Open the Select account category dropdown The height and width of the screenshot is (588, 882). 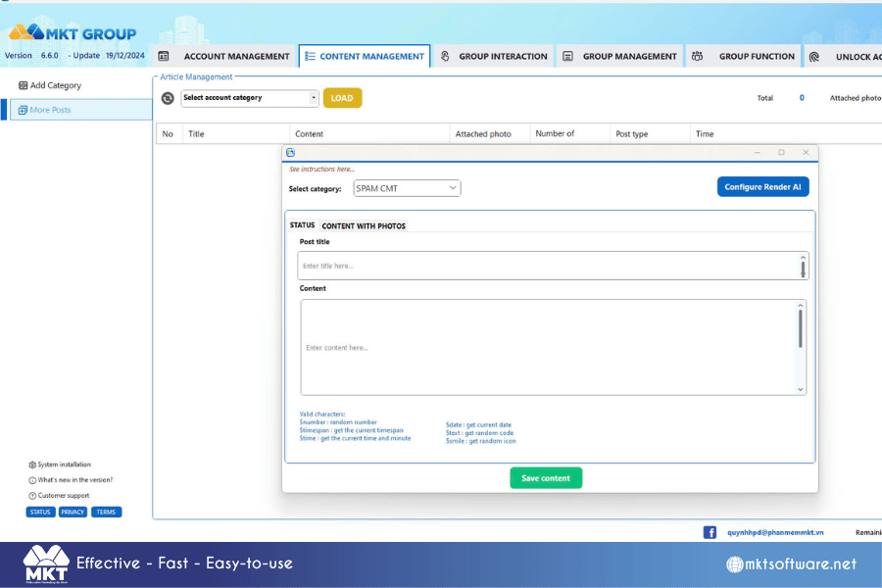click(250, 98)
